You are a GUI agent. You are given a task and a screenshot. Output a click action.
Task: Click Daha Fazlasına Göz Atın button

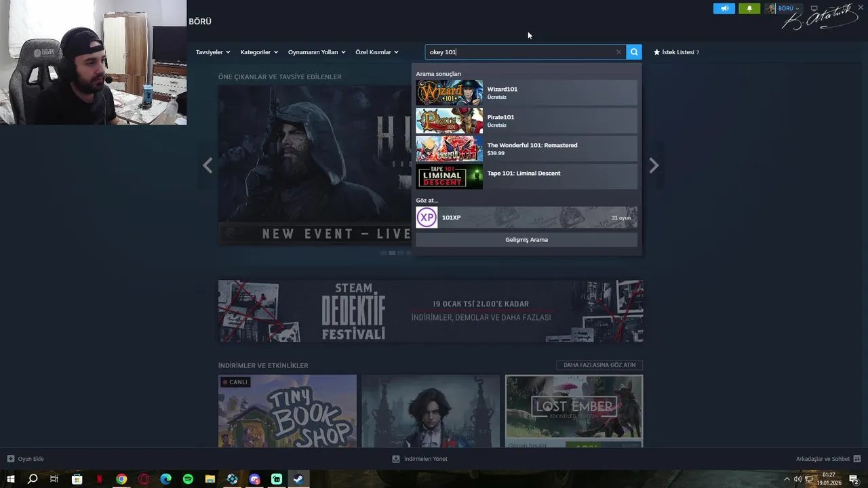599,365
